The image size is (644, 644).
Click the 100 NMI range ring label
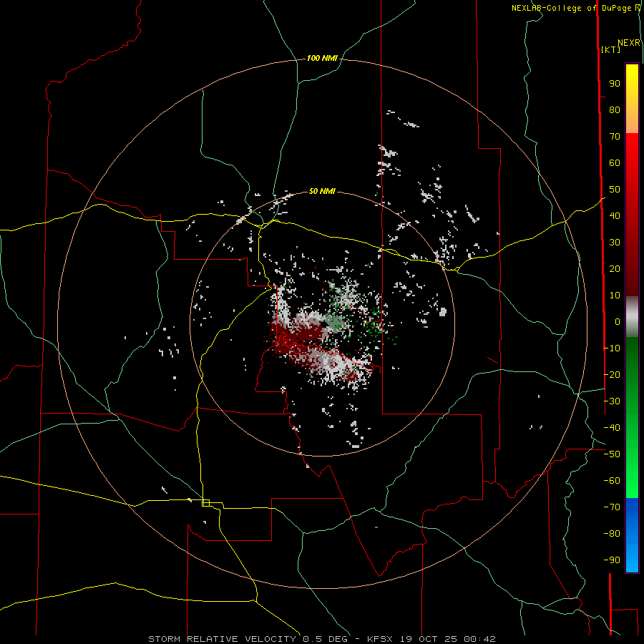coord(322,58)
